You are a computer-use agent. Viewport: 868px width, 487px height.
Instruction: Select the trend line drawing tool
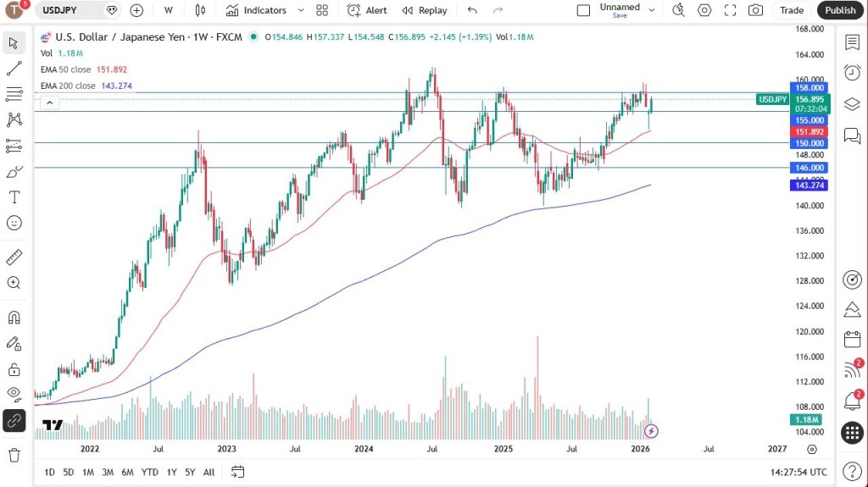(x=14, y=69)
